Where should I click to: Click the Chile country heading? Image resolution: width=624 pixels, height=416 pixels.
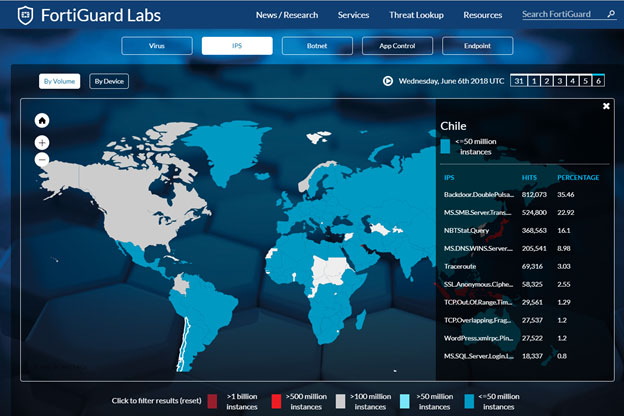[x=453, y=126]
